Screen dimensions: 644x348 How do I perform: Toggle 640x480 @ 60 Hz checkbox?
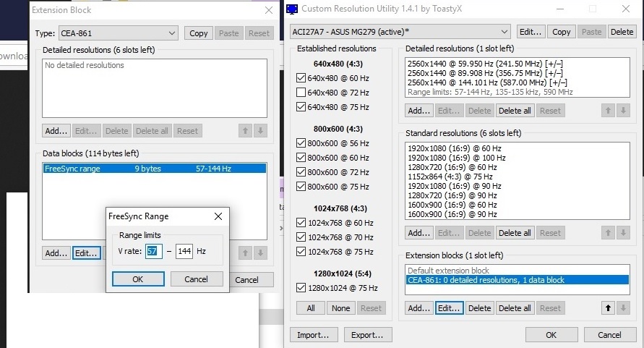click(301, 78)
